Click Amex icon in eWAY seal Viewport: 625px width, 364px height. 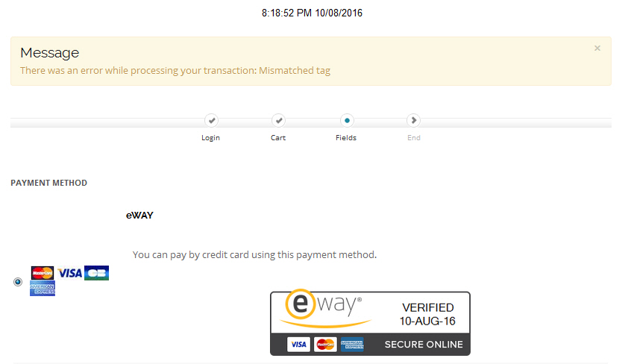(x=352, y=345)
